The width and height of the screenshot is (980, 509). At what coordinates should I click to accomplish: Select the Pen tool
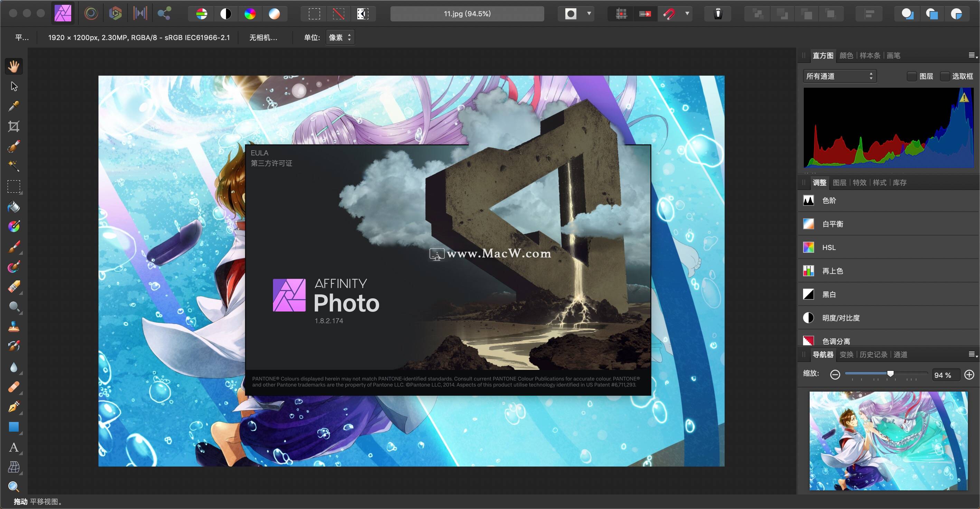pos(14,407)
